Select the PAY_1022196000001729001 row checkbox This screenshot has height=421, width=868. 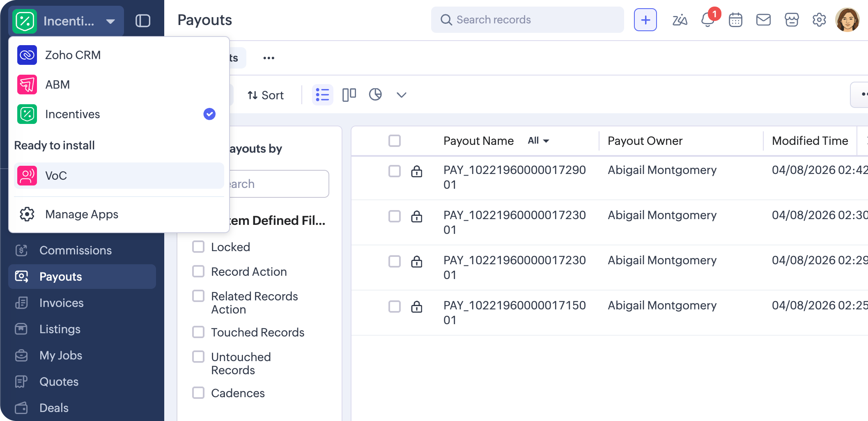(x=395, y=171)
